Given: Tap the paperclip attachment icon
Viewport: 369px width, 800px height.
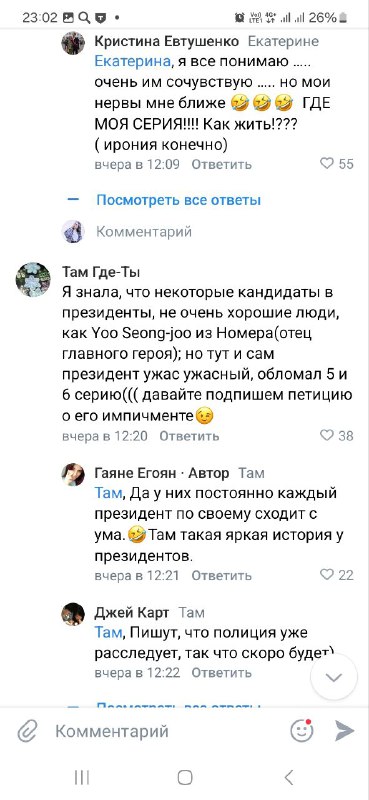Looking at the screenshot, I should point(27,732).
